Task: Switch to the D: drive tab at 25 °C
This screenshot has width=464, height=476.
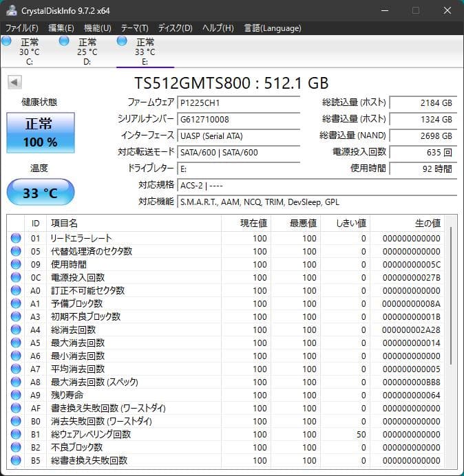Action: (x=87, y=52)
